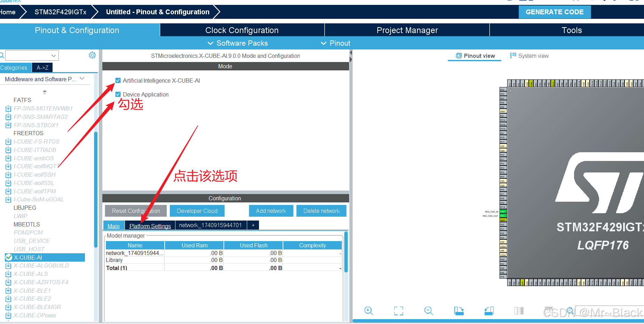
Task: Click download icon beside X-CUBE-BLE1
Action: click(x=8, y=291)
